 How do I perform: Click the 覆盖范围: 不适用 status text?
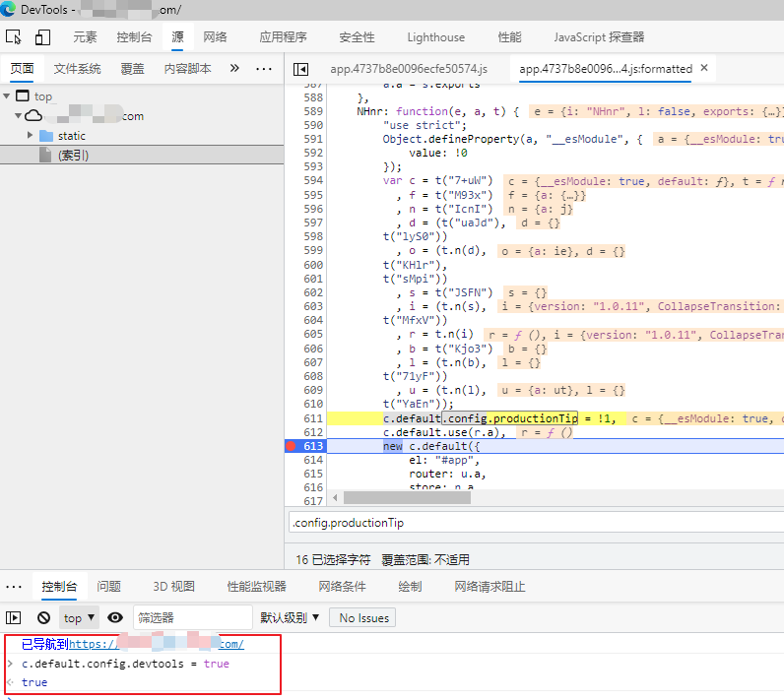pos(425,559)
